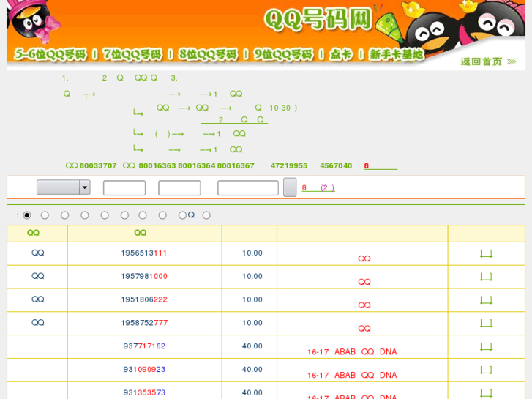Click the 返回首页 link in the banner
The height and width of the screenshot is (399, 532).
click(488, 61)
